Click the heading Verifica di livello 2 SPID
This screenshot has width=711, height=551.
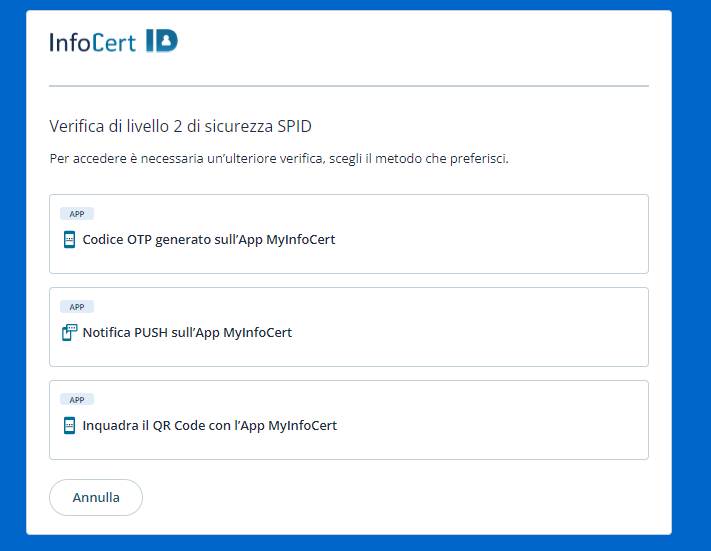181,126
